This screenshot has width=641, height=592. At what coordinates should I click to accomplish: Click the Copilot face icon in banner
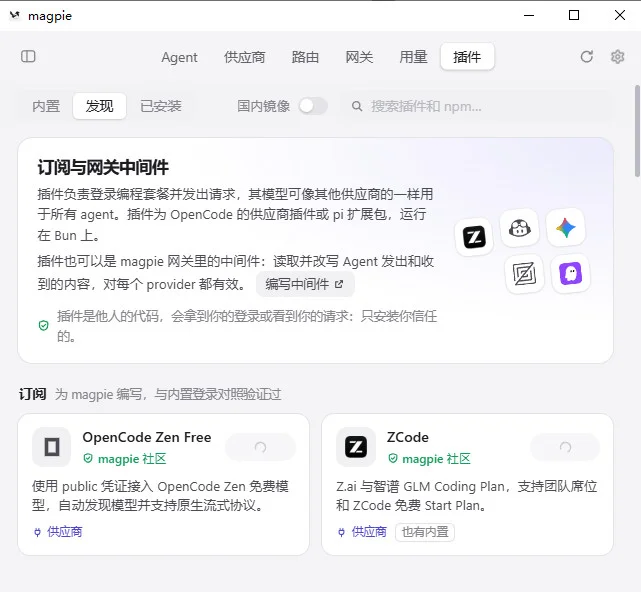[520, 228]
